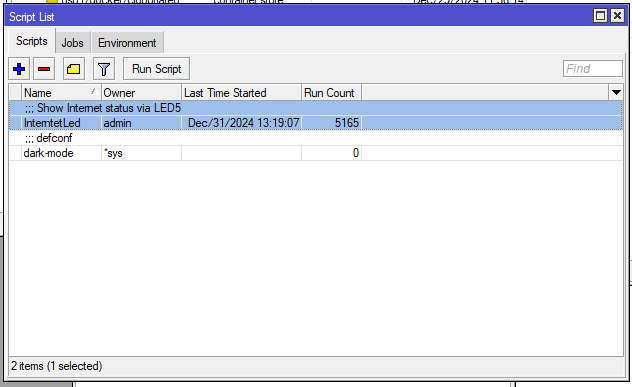Select the Scripts tab
This screenshot has height=387, width=632.
(32, 41)
